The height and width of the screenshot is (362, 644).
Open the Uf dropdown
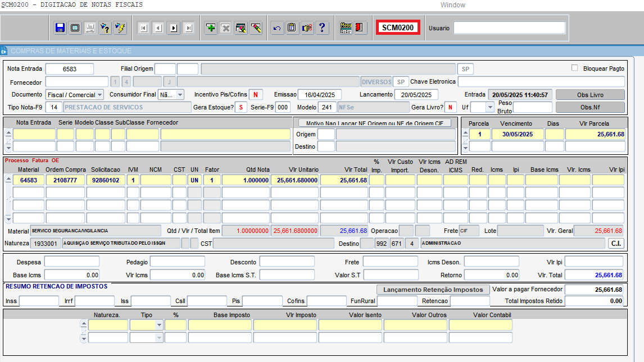(489, 107)
